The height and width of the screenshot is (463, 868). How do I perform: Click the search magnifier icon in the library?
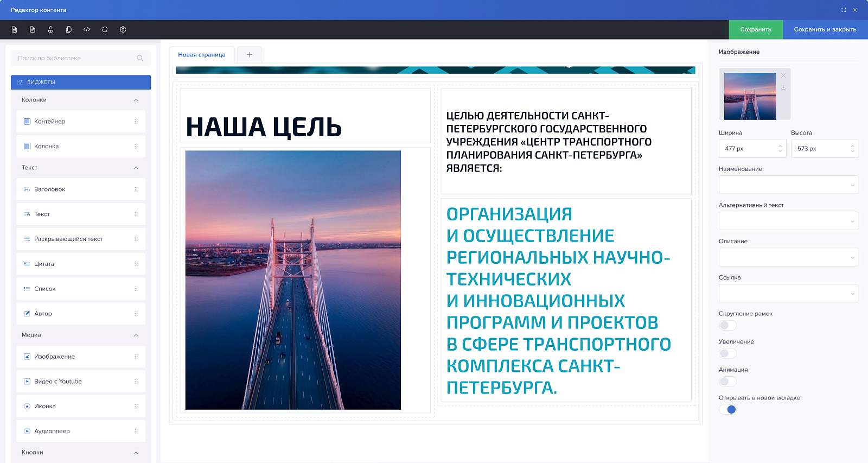[x=140, y=58]
